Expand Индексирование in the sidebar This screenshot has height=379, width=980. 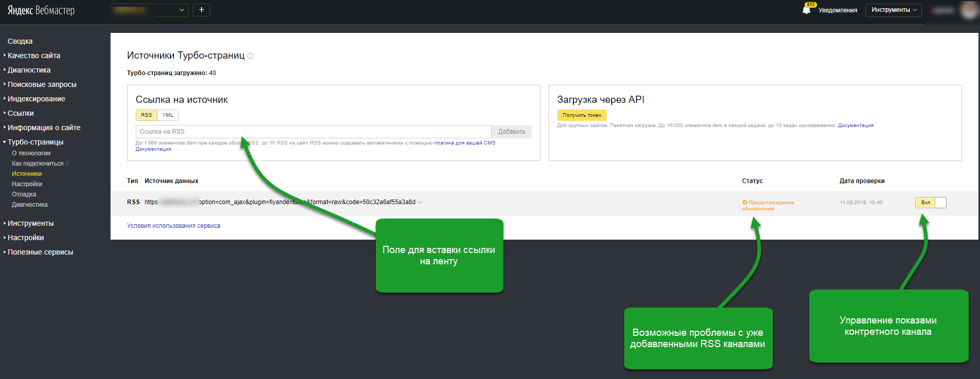point(36,99)
